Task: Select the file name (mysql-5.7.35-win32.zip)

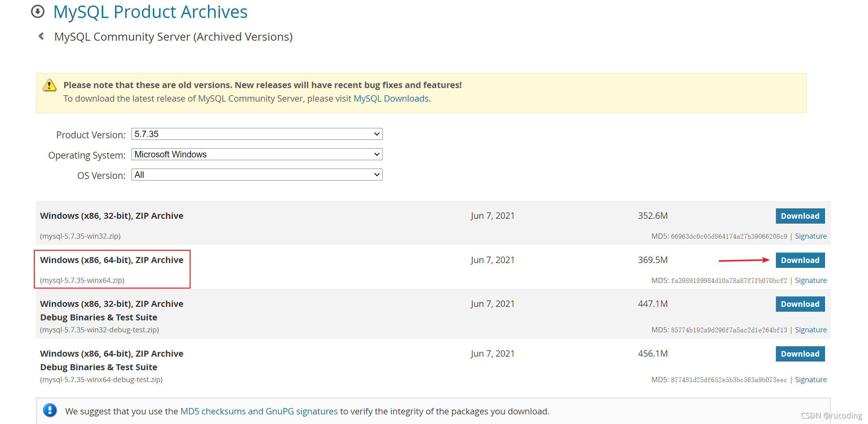Action: click(x=80, y=236)
